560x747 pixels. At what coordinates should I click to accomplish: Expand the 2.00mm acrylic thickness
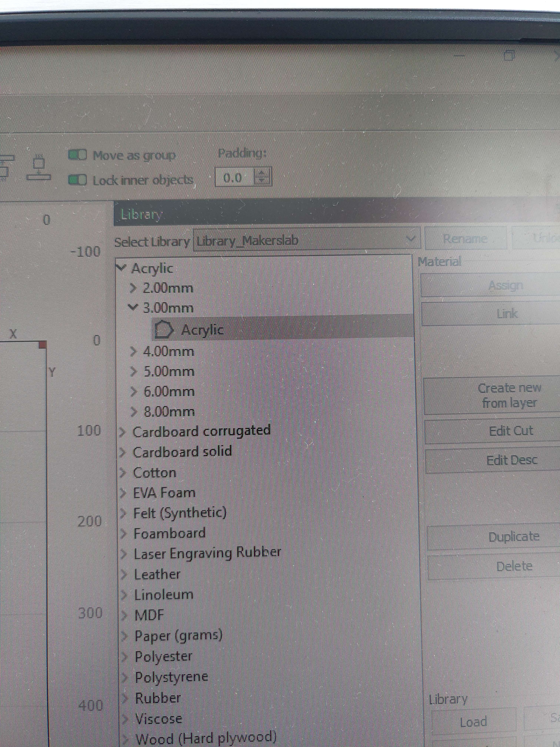click(133, 288)
